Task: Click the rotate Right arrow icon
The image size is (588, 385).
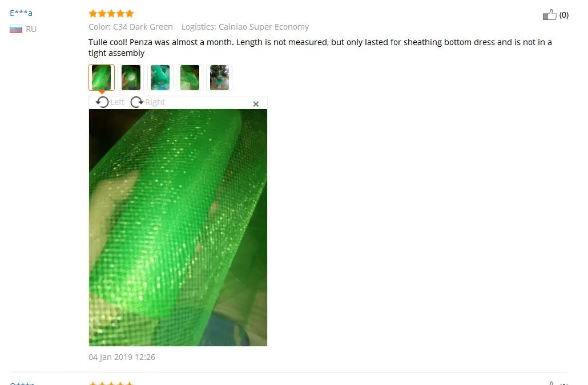Action: tap(137, 102)
